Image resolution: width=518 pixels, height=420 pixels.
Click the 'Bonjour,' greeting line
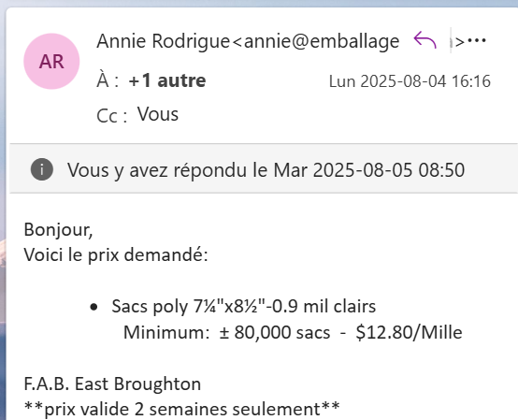(x=59, y=229)
